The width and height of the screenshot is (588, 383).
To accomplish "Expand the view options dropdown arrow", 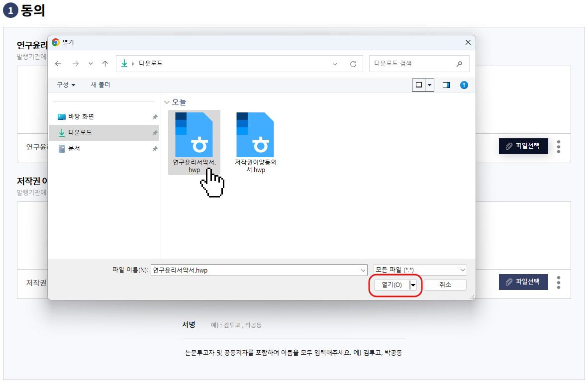I will coord(430,85).
